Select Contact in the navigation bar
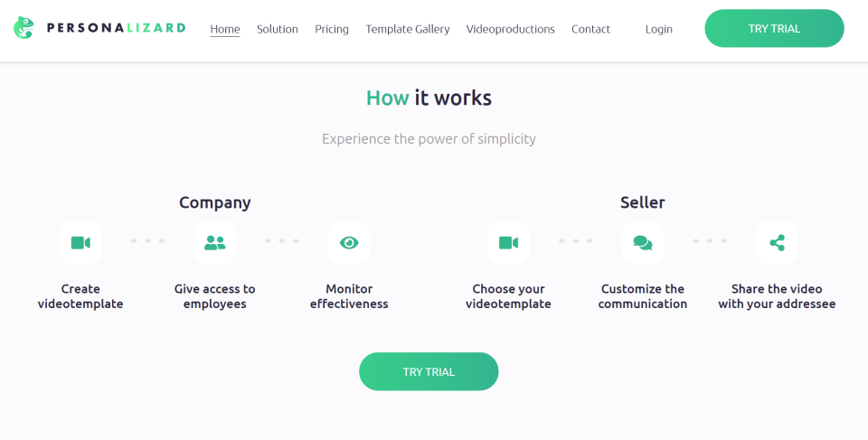Screen dimensions: 868x440 click(590, 29)
